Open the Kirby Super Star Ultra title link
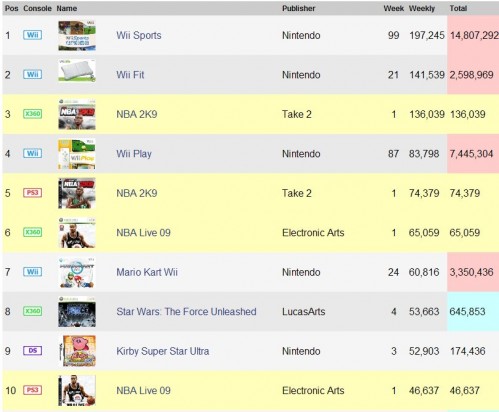The image size is (499, 412). (x=163, y=351)
